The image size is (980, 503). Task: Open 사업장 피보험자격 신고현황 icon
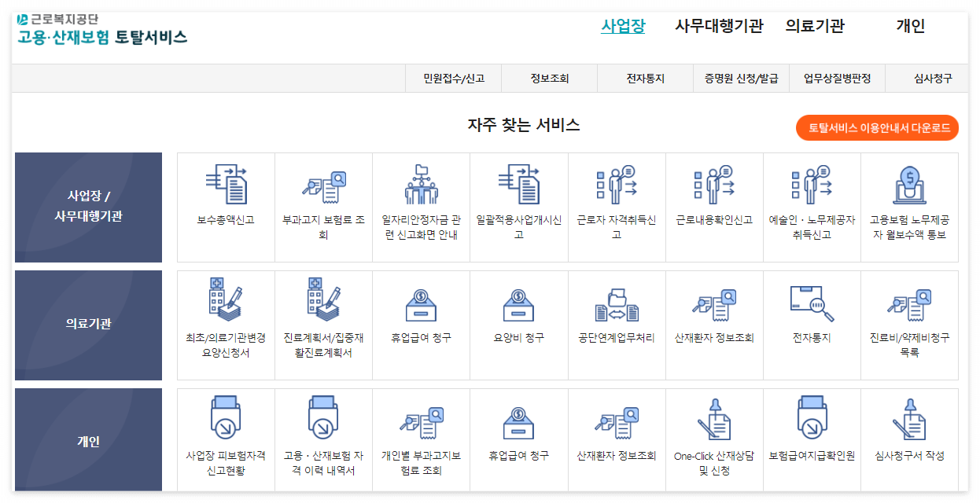point(226,419)
